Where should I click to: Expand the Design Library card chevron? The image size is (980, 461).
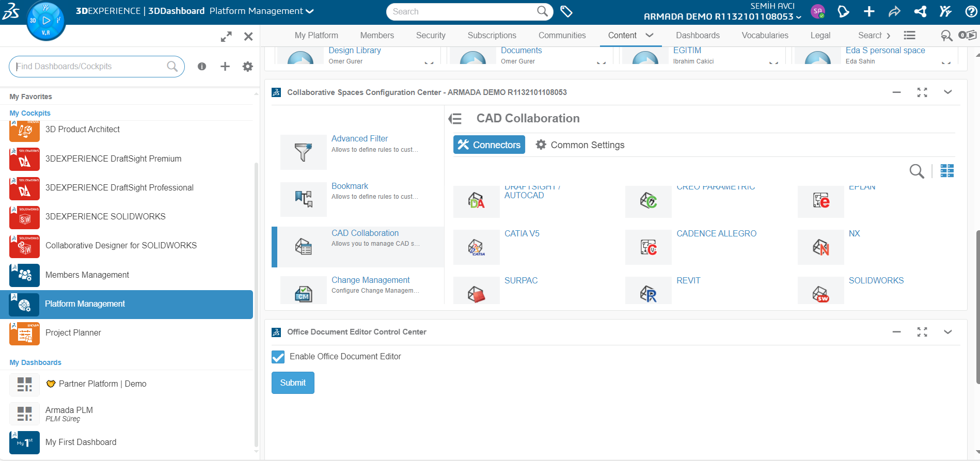tap(429, 62)
